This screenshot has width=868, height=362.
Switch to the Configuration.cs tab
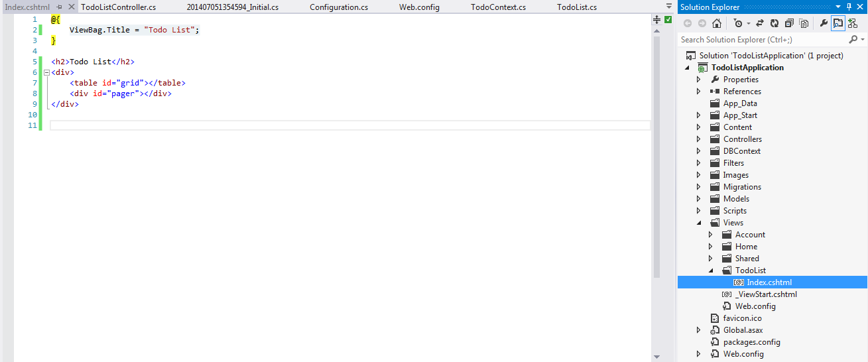click(x=339, y=7)
